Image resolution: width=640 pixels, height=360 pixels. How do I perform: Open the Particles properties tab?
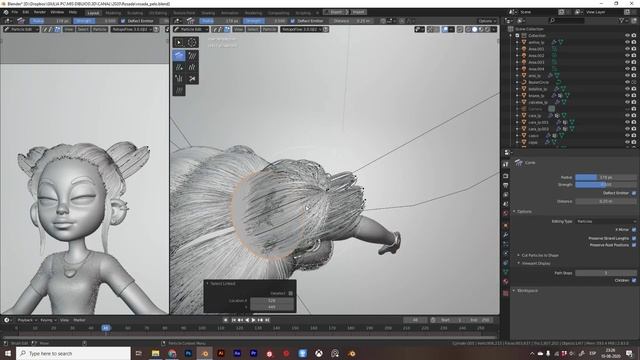click(x=506, y=244)
